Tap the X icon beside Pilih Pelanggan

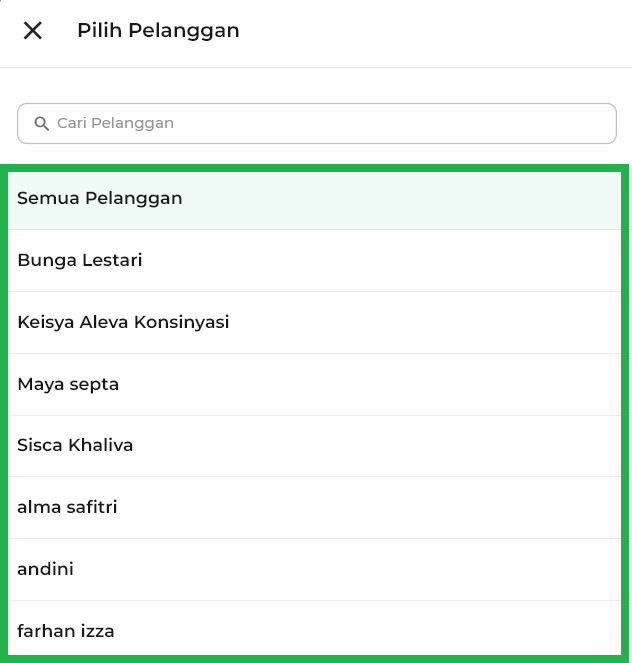33,31
